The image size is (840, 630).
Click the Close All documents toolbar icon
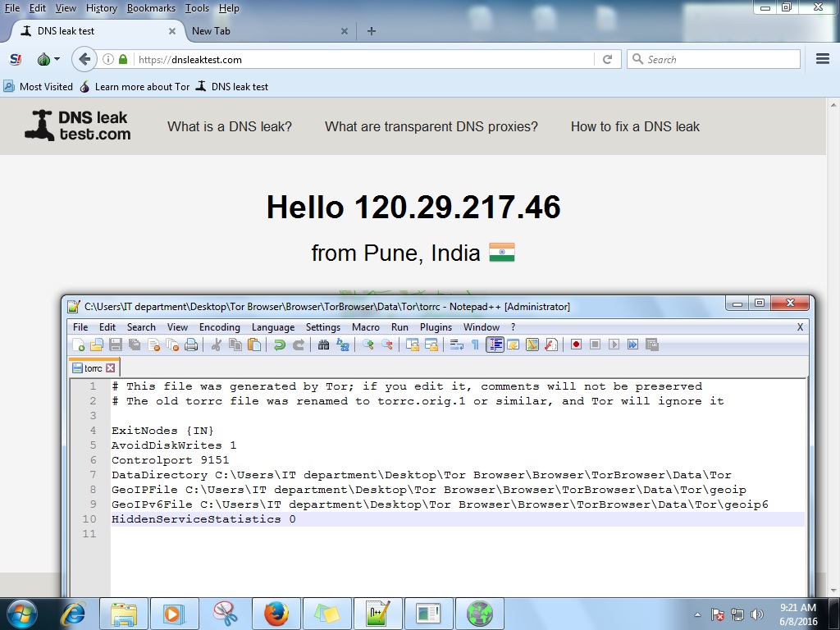pos(172,345)
